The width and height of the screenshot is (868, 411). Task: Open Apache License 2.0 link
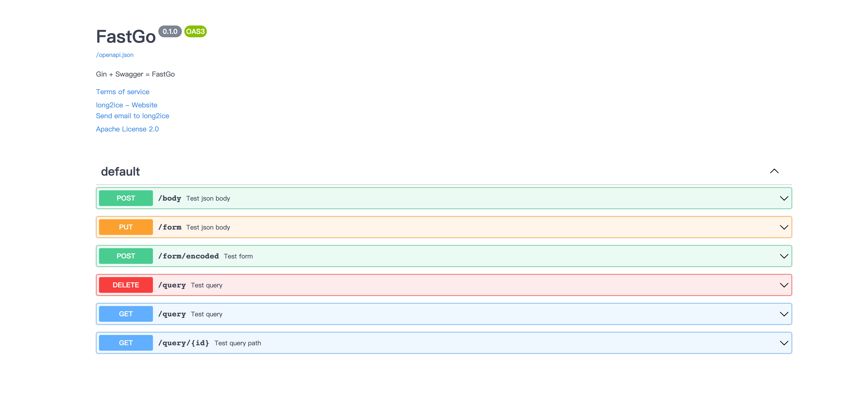coord(127,129)
